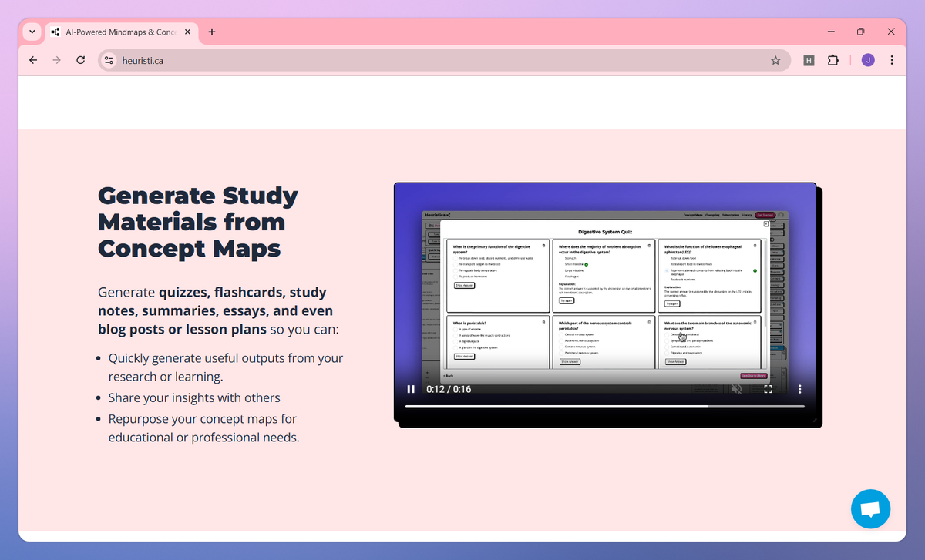Select 'To regulate body temperature' option

click(x=475, y=270)
